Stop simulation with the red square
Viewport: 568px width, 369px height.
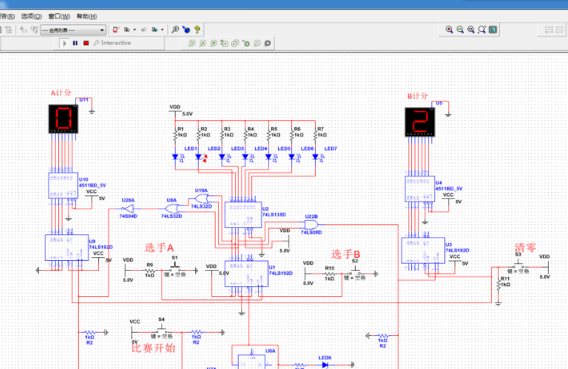[x=86, y=43]
